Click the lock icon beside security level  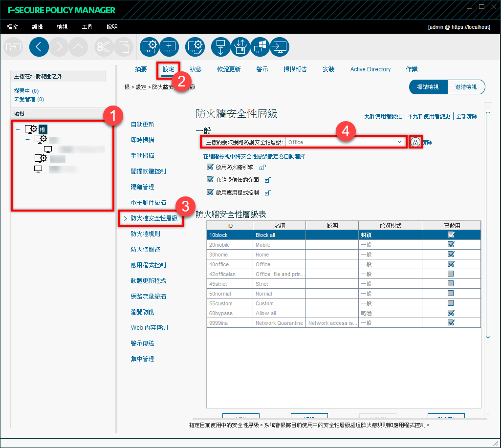click(415, 142)
